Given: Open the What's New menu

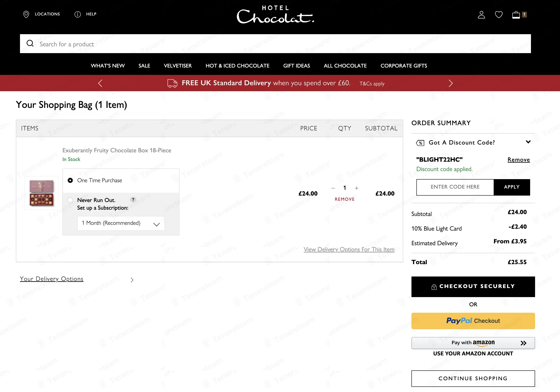Looking at the screenshot, I should click(x=108, y=66).
